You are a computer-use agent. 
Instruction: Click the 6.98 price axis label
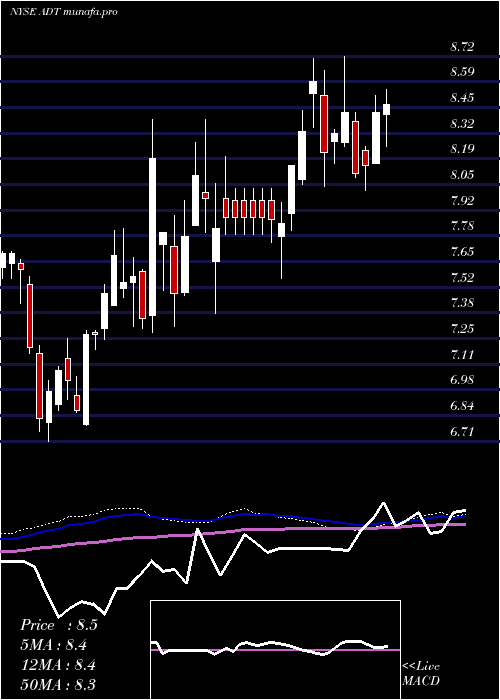(x=462, y=380)
